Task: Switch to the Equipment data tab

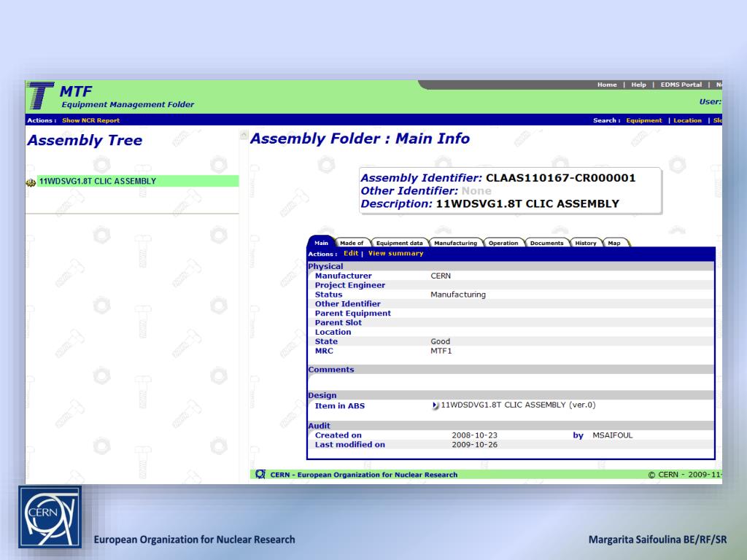Action: pos(399,243)
